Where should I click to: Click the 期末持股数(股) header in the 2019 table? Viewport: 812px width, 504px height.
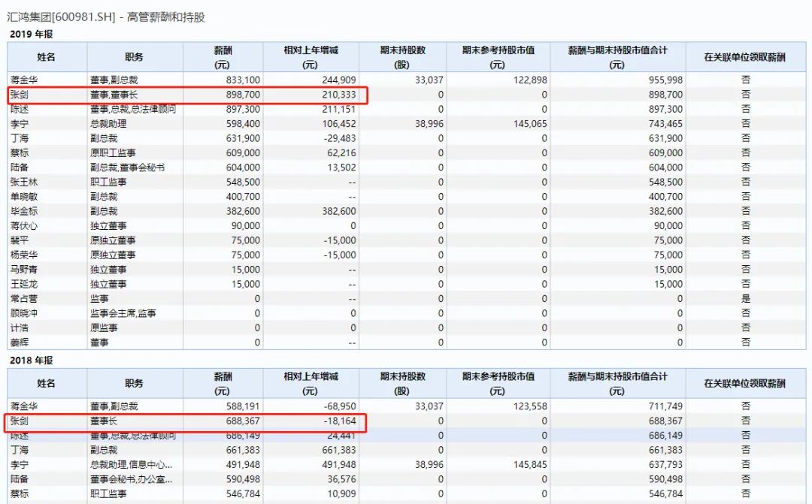[402, 57]
